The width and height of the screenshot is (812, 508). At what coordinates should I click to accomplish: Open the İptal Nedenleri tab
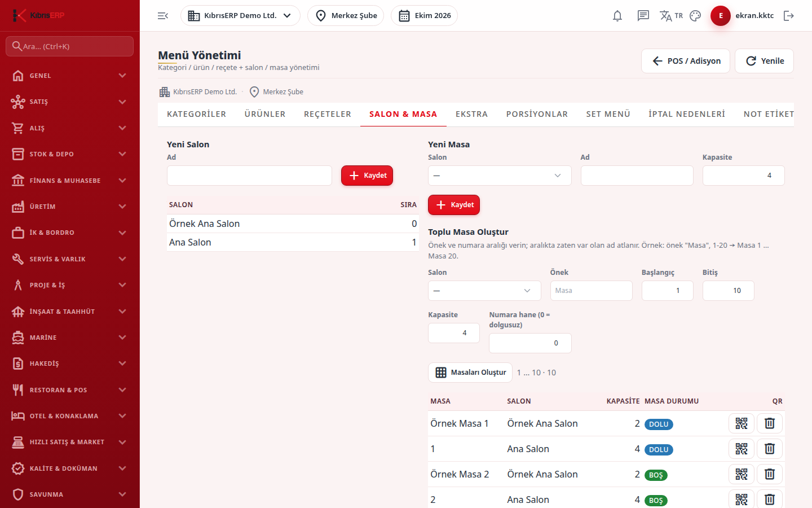(x=687, y=114)
